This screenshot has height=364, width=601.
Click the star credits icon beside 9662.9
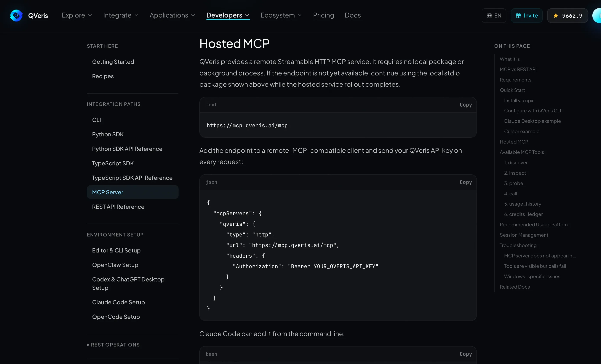tap(556, 16)
